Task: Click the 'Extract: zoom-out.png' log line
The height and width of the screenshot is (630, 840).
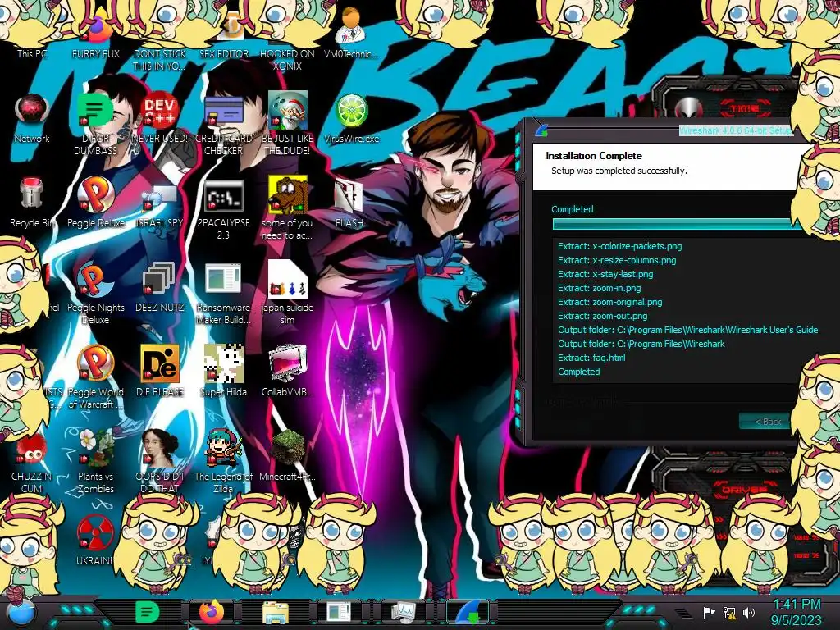Action: point(602,316)
